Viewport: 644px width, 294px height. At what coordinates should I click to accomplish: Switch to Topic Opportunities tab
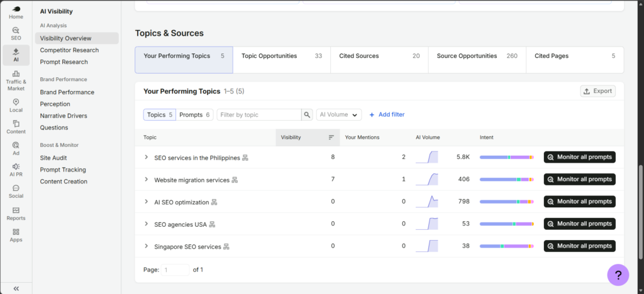tap(282, 60)
